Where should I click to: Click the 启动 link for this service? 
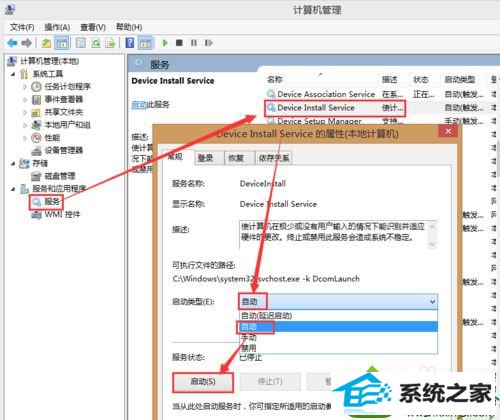139,105
